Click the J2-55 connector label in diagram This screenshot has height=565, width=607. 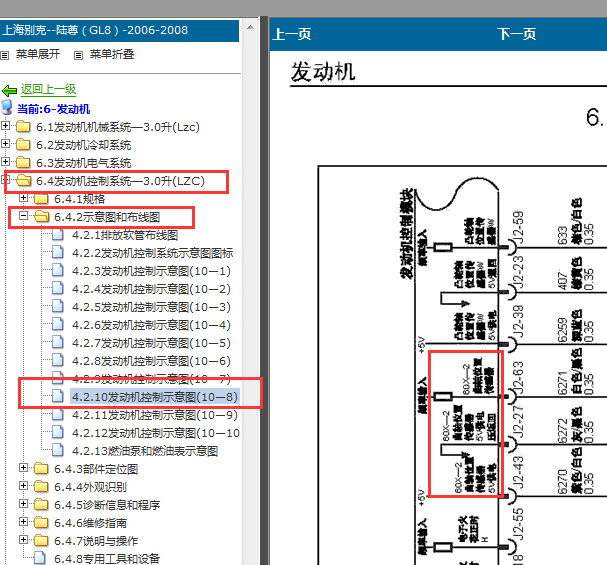(x=518, y=525)
